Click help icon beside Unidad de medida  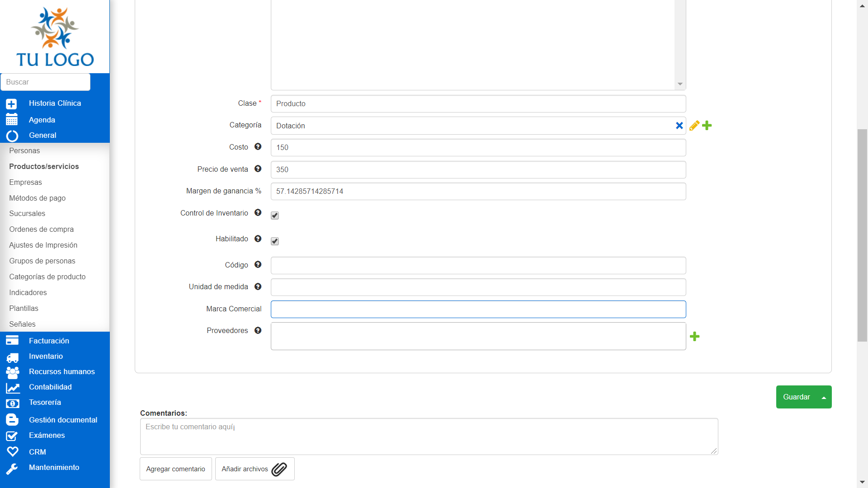click(x=258, y=286)
